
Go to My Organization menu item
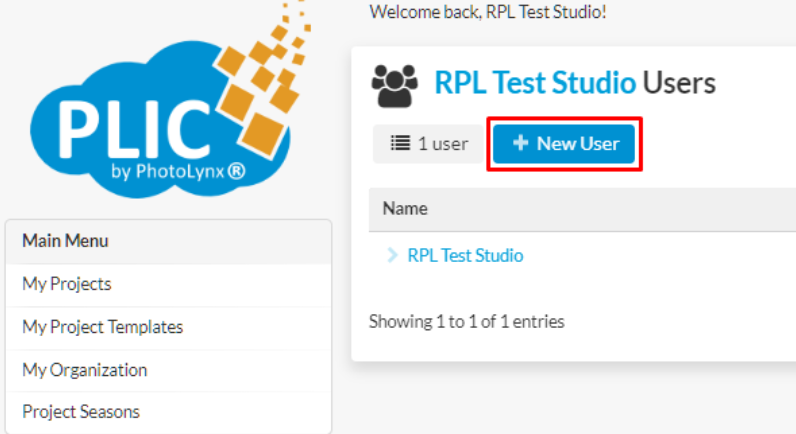(169, 370)
